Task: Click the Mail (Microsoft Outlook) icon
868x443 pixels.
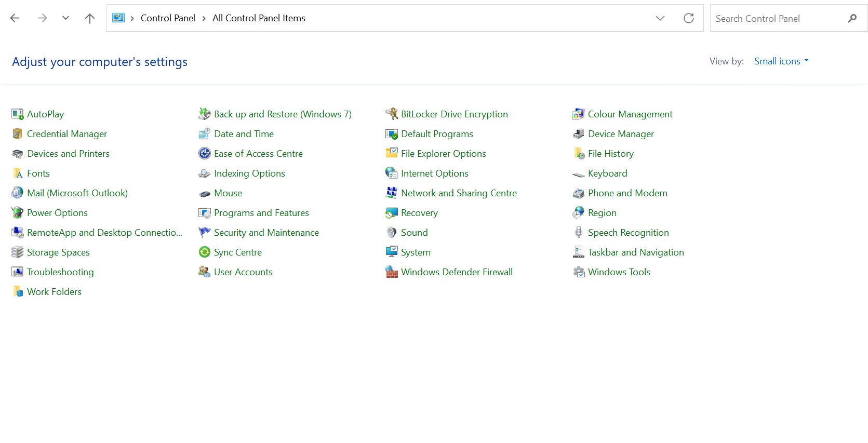Action: [x=18, y=193]
